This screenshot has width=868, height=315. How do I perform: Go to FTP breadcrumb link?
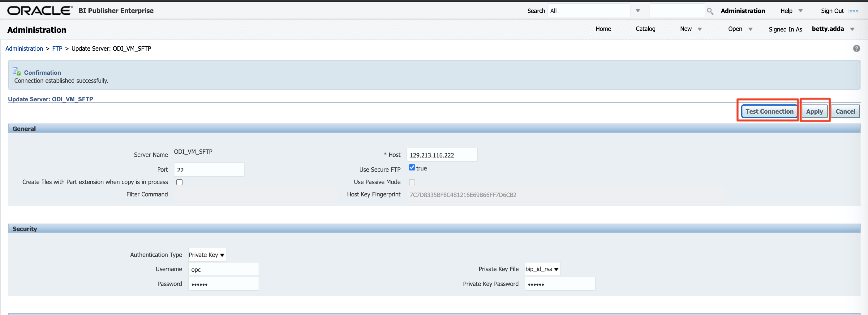(57, 48)
